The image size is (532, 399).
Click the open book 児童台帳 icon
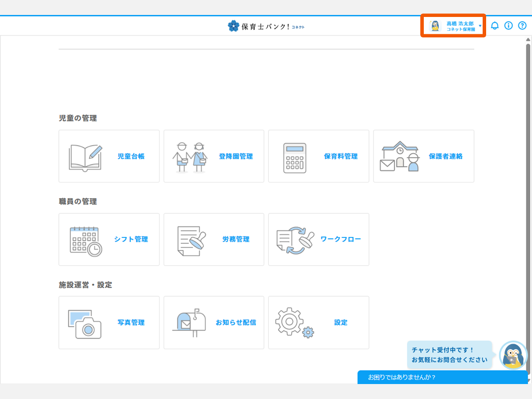[x=85, y=157]
